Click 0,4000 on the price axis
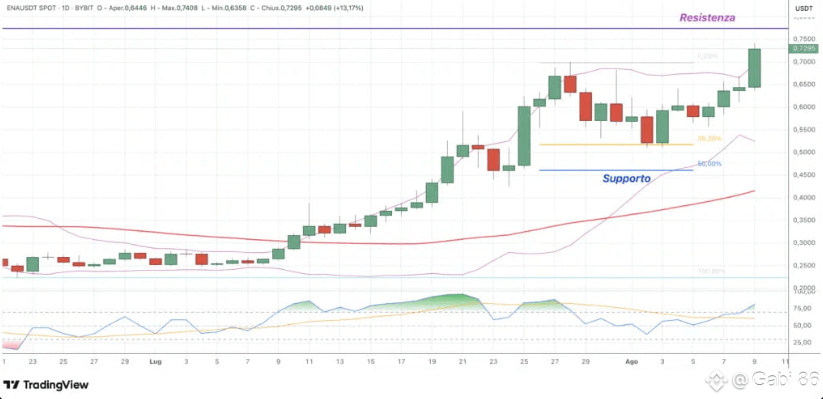This screenshot has width=823, height=399. [x=804, y=197]
